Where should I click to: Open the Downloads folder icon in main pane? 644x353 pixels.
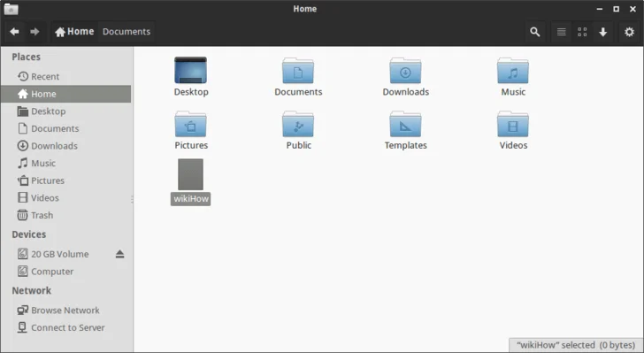click(x=405, y=70)
